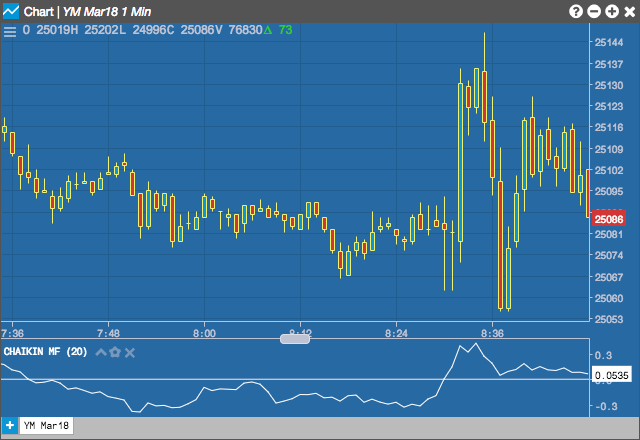Close the chart window with X icon
The width and height of the screenshot is (640, 440).
tap(630, 12)
